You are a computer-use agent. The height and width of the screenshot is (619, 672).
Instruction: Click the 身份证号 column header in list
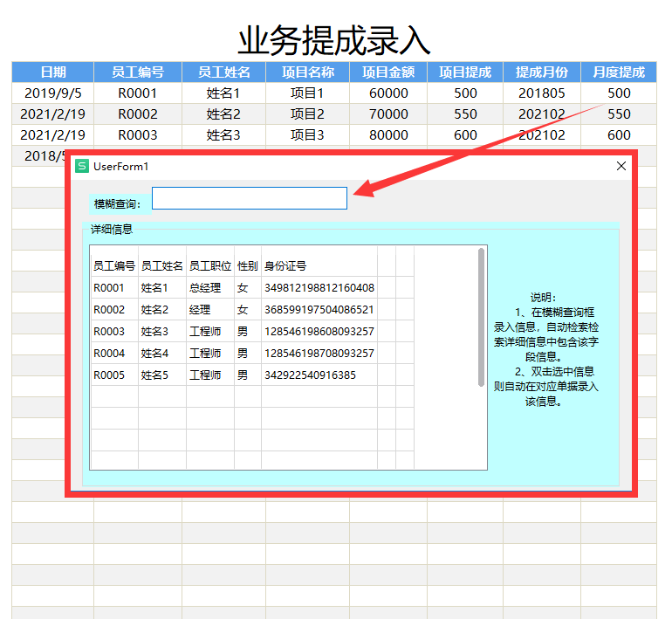point(285,265)
